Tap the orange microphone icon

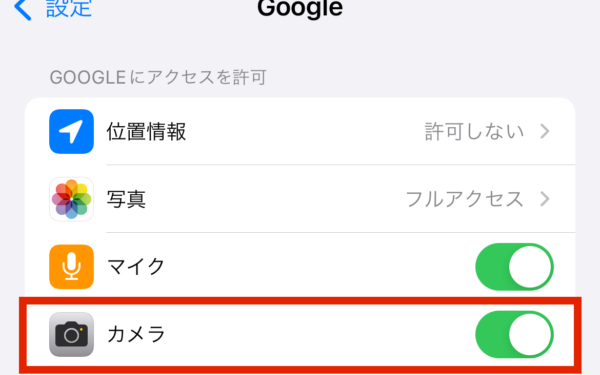(72, 267)
